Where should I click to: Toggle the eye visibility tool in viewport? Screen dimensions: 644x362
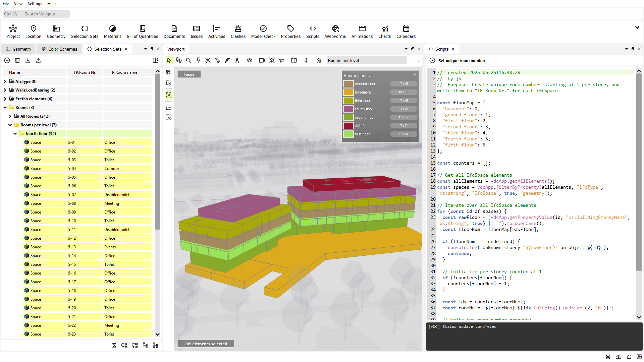click(250, 60)
